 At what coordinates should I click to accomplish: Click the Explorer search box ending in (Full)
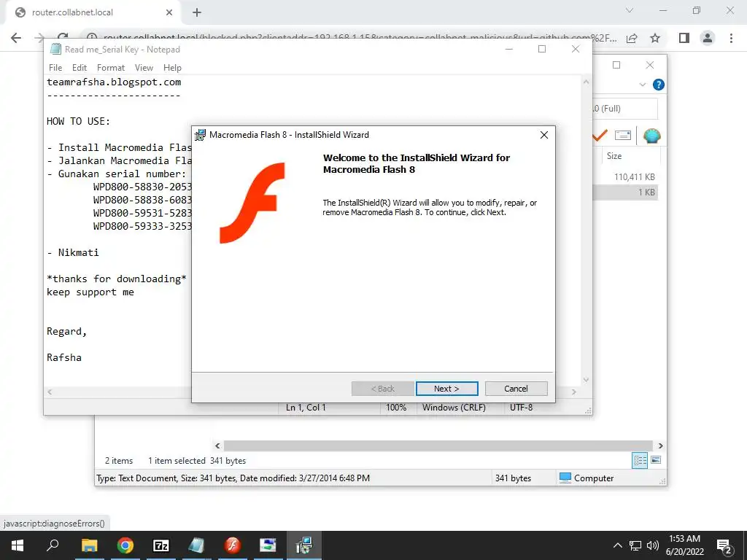[x=624, y=109]
